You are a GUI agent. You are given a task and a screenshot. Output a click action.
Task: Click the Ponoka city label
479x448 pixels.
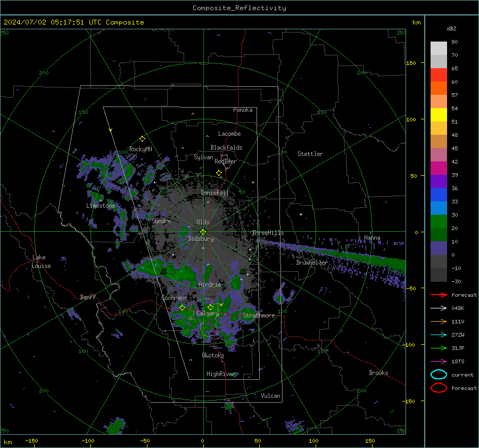click(x=243, y=110)
